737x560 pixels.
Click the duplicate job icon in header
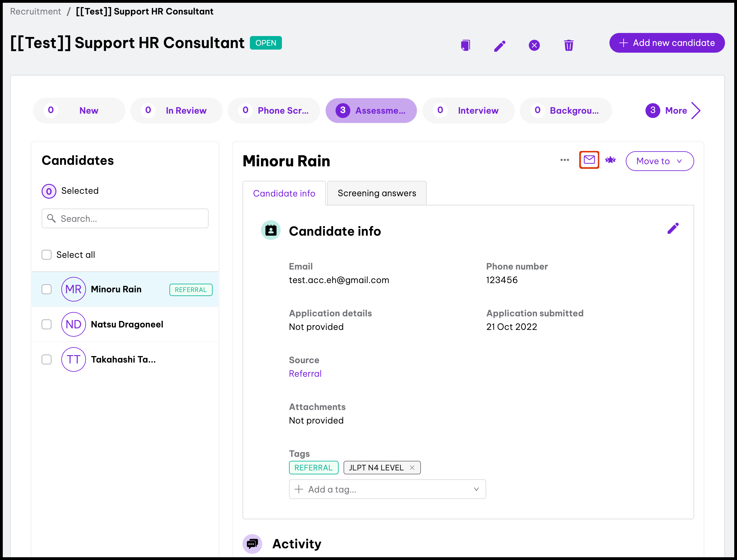465,45
